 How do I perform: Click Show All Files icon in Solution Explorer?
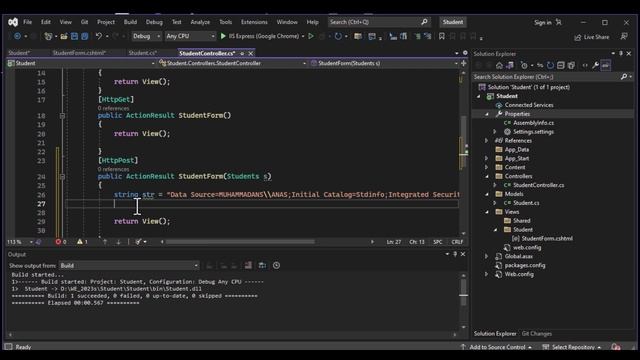[571, 65]
